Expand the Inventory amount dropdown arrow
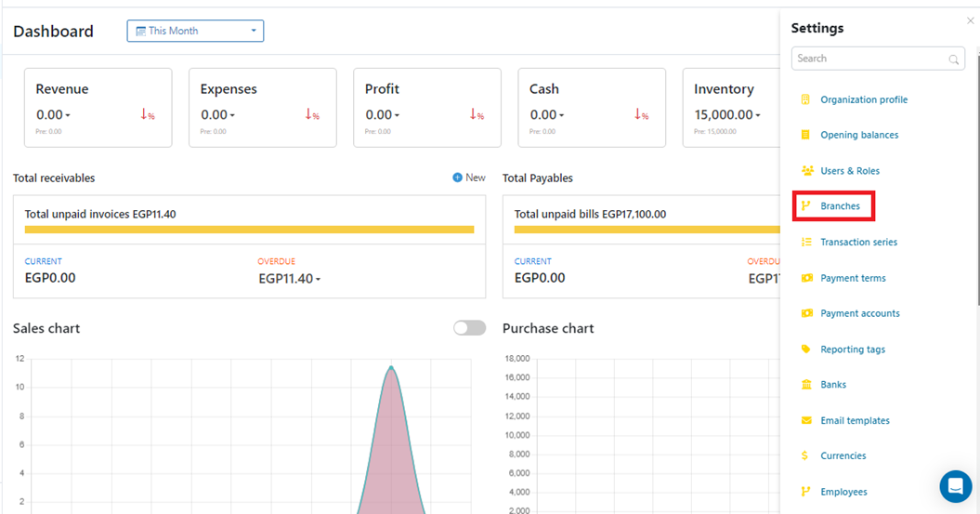Image resolution: width=980 pixels, height=514 pixels. [x=757, y=116]
